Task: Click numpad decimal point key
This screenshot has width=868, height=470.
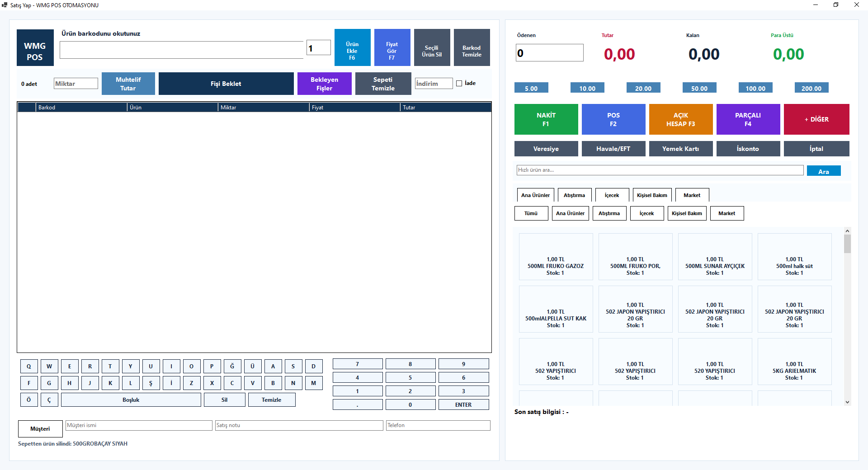Action: pos(358,404)
